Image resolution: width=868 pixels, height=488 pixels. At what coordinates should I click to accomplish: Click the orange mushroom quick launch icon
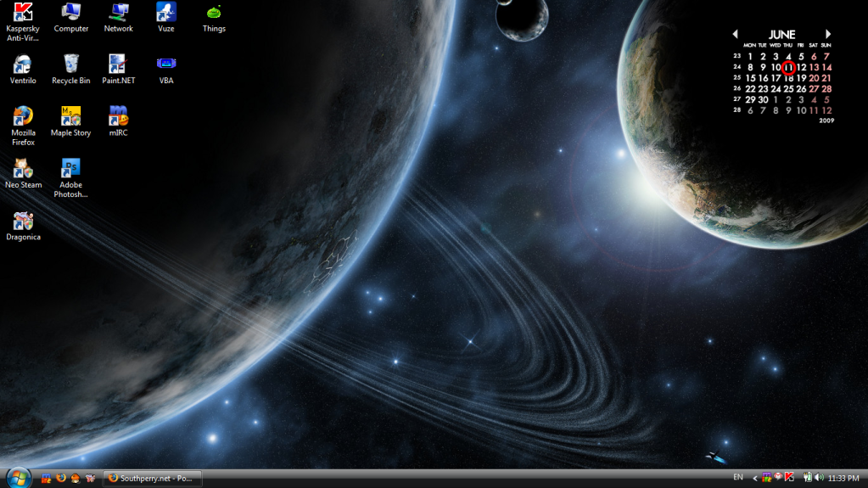coord(76,478)
